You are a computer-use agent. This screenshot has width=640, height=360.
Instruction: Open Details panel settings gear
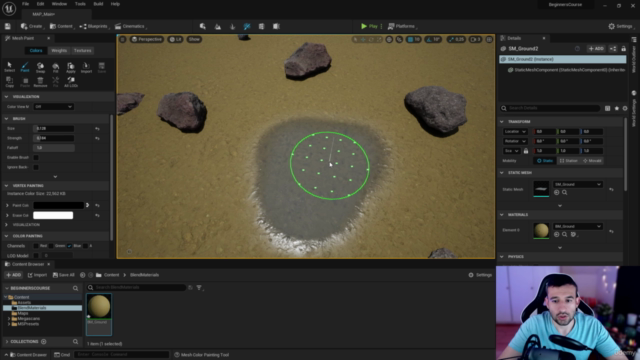pyautogui.click(x=625, y=108)
